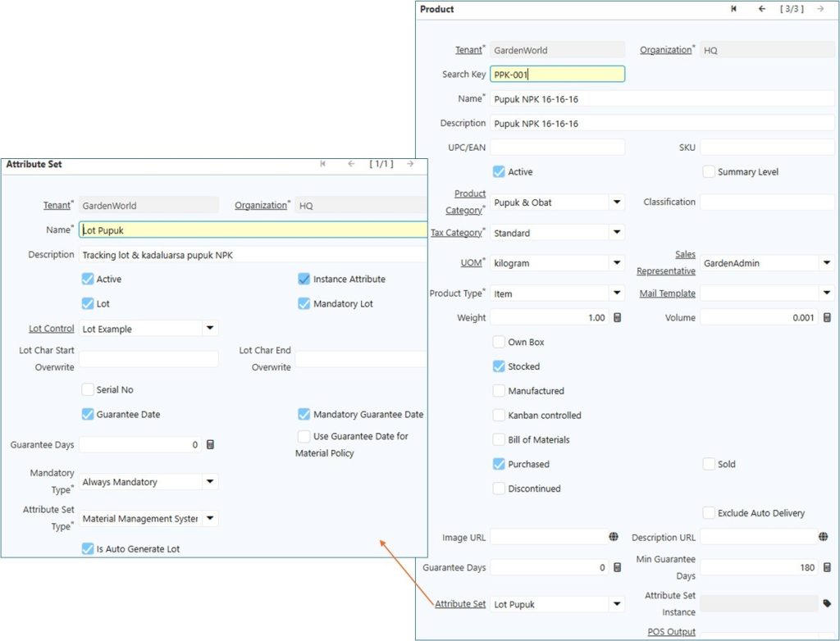Viewport: 840px width, 641px height.
Task: Toggle the Stocked checkbox
Action: [x=499, y=366]
